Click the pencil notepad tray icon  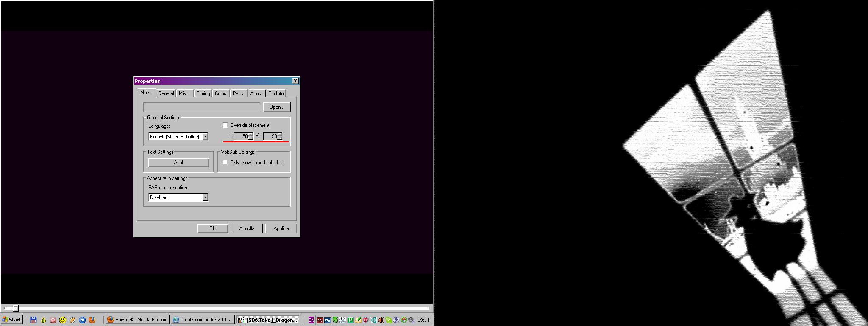[358, 320]
